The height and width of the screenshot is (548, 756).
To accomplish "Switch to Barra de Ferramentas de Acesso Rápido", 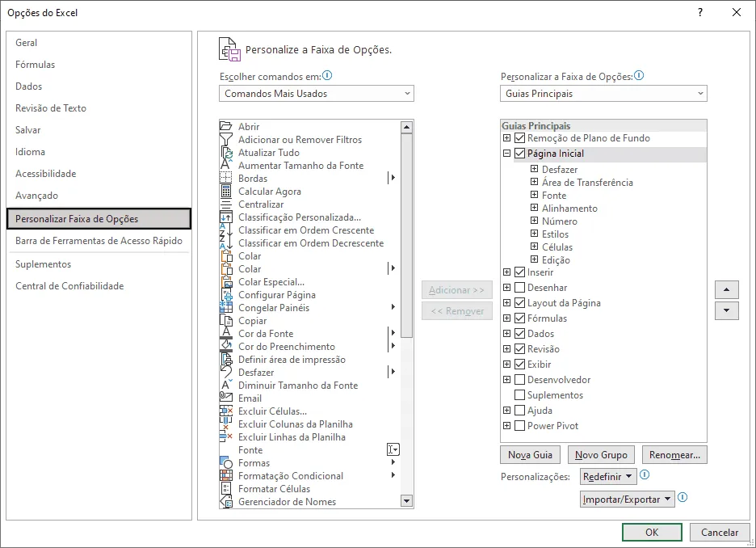I will [x=99, y=241].
